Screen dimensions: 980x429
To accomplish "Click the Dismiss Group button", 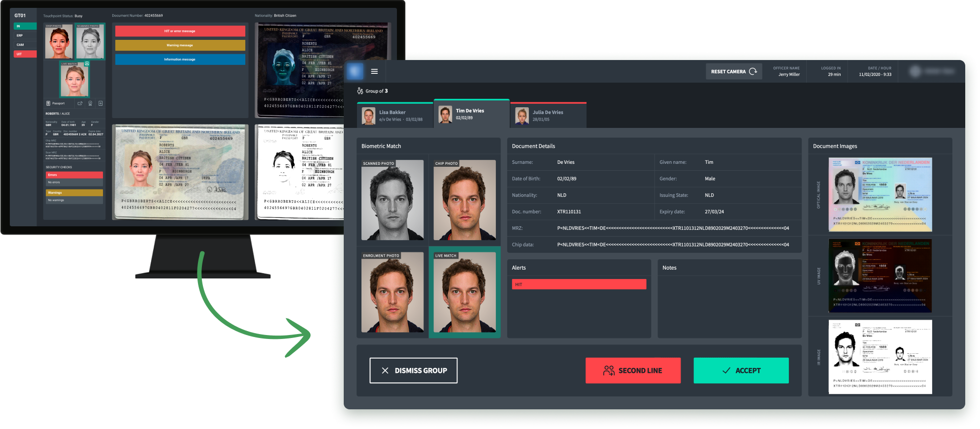I will (413, 370).
